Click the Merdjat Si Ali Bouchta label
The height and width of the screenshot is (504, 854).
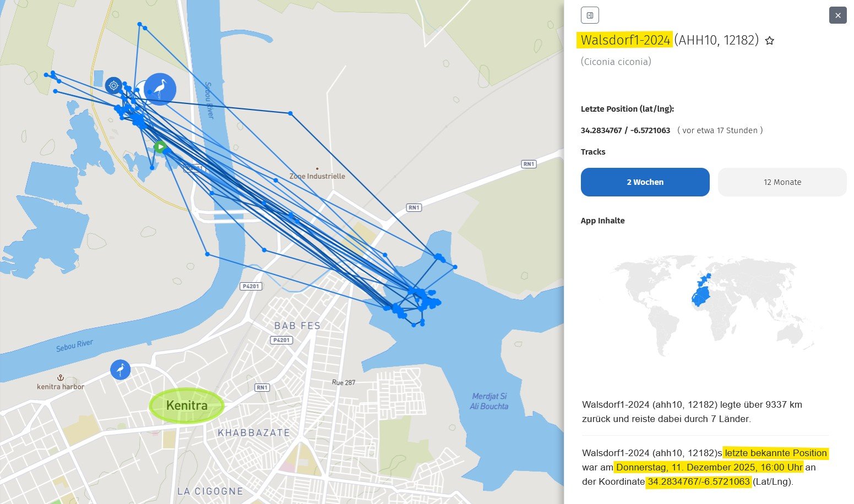coord(489,401)
